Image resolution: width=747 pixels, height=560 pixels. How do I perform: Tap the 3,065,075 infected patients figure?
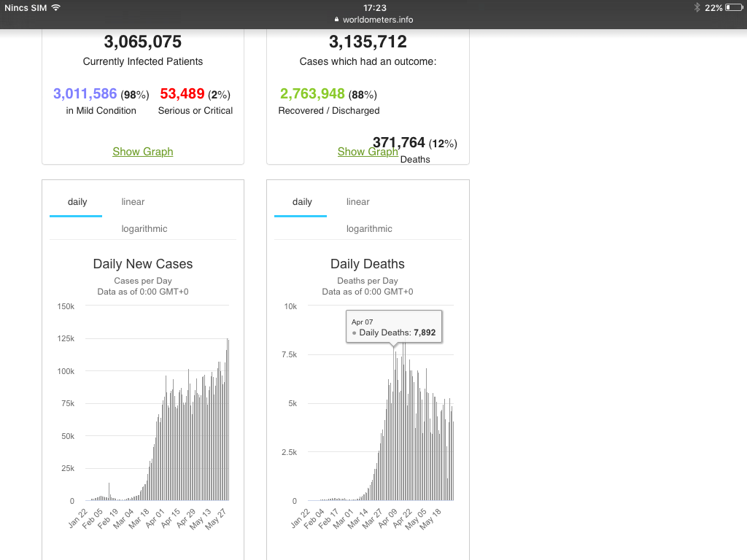click(x=142, y=42)
